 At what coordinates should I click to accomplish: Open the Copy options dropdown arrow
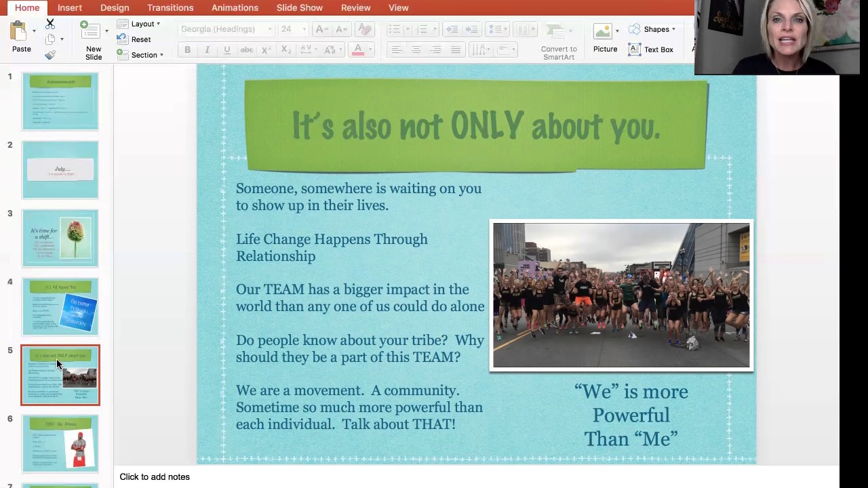[62, 39]
